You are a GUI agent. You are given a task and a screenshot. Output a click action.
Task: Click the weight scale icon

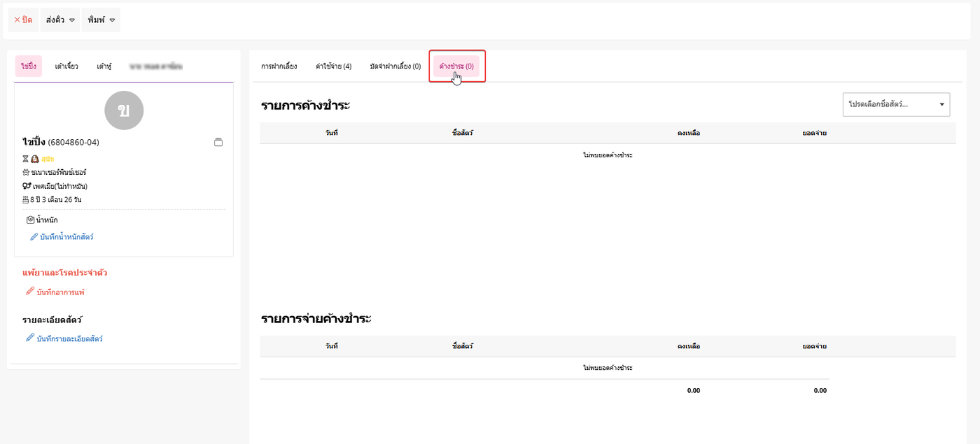tap(30, 220)
